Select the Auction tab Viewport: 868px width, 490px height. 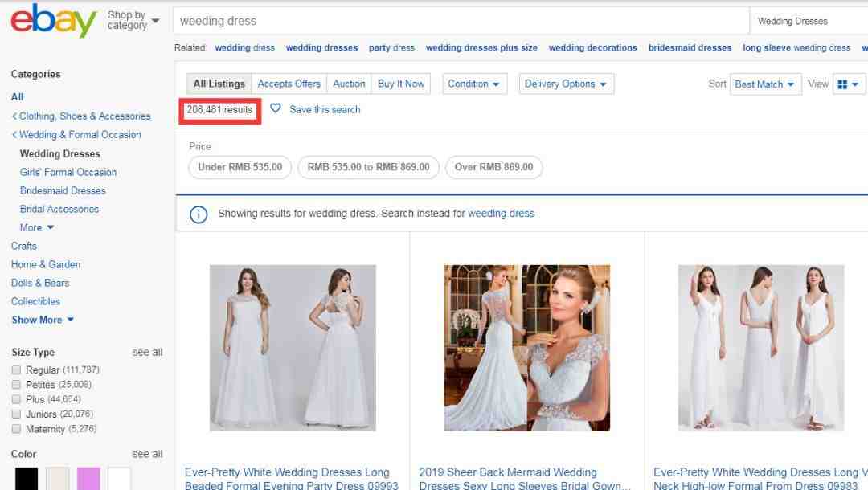[349, 84]
